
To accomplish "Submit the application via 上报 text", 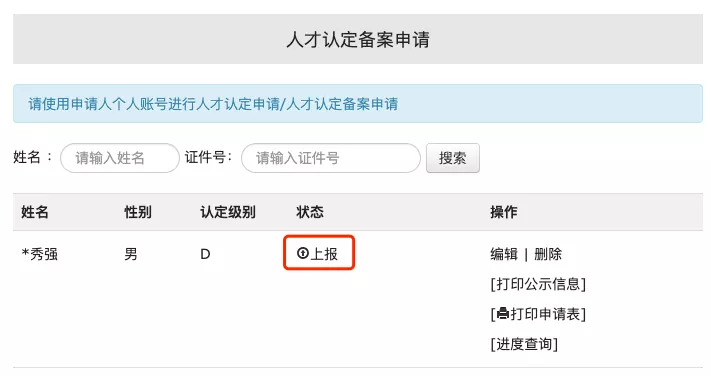I will [x=324, y=254].
